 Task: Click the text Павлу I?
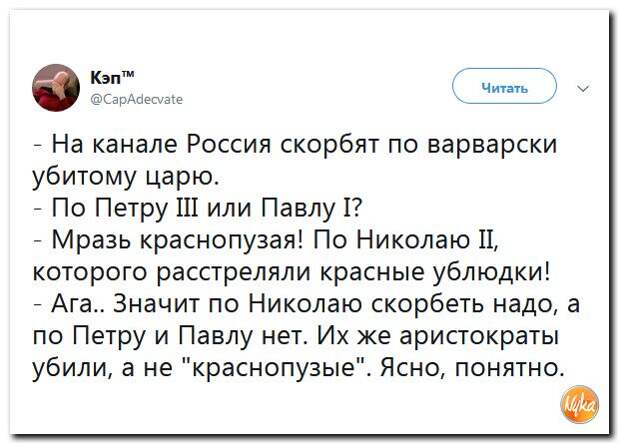pyautogui.click(x=312, y=209)
